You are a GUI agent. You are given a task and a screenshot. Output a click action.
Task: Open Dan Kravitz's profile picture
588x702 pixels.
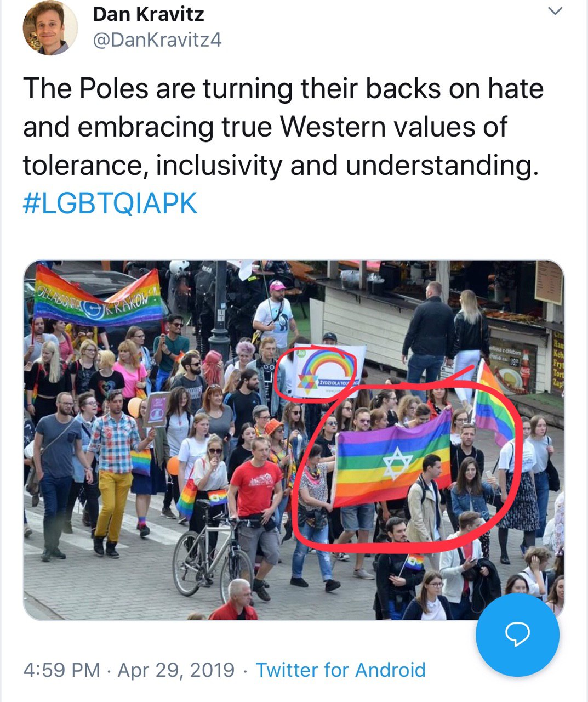click(50, 27)
